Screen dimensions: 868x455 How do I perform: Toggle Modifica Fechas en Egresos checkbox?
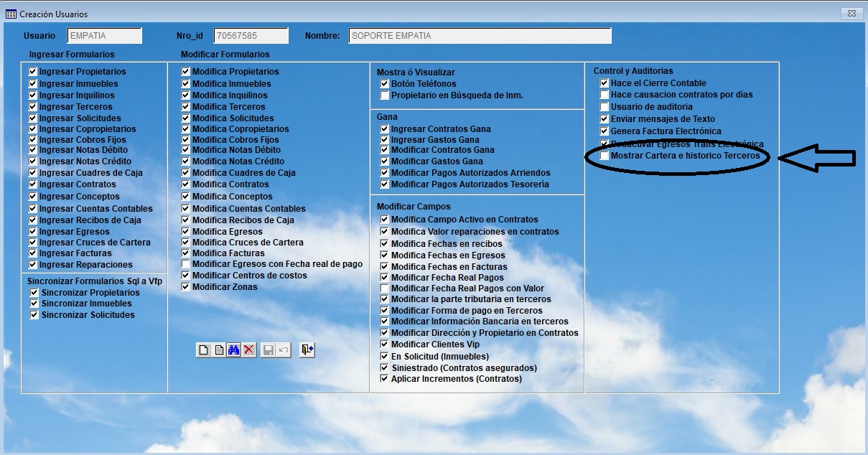385,255
